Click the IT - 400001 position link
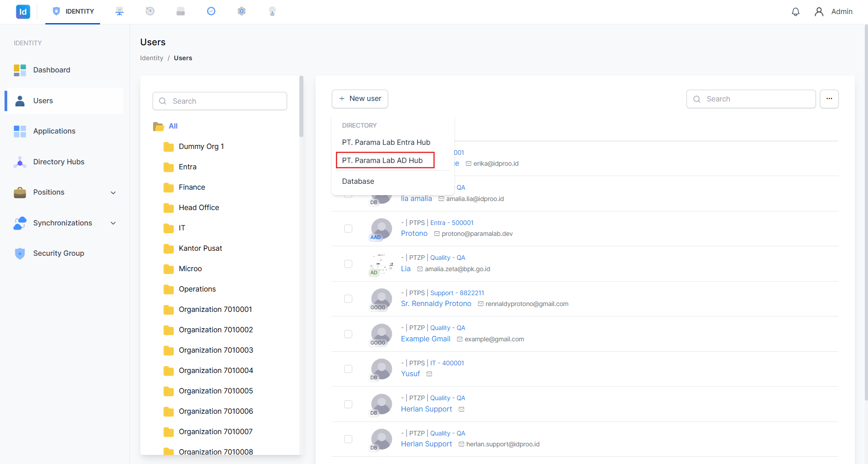 click(447, 363)
